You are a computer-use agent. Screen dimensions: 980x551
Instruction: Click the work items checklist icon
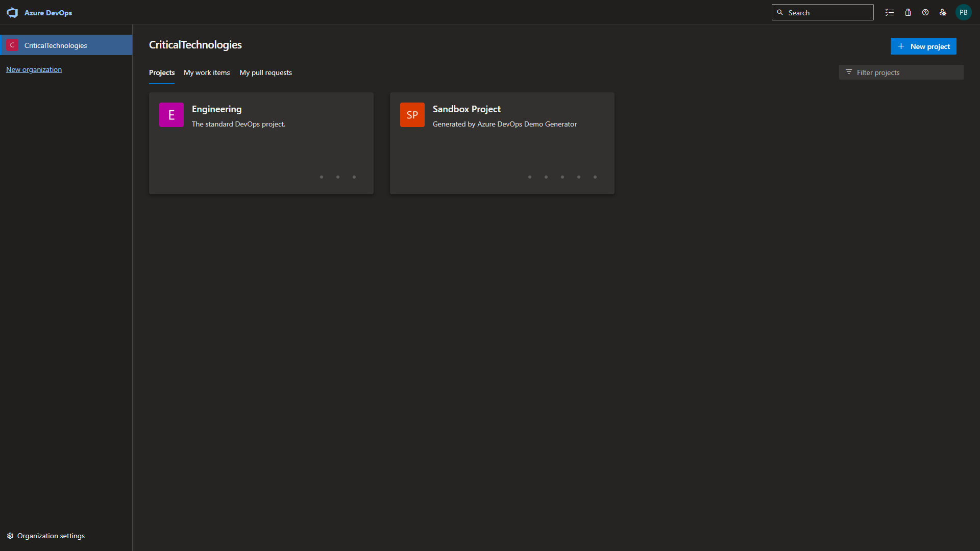(890, 12)
